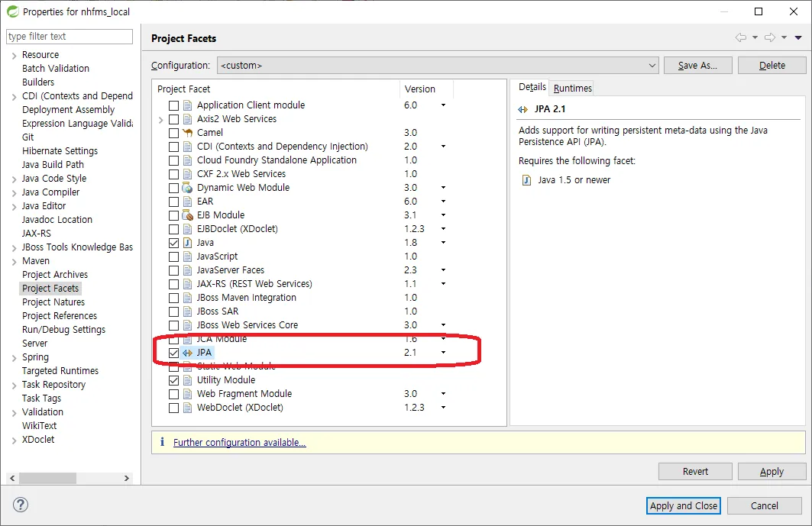Click the back navigation arrow icon
The height and width of the screenshot is (526, 812).
[741, 37]
